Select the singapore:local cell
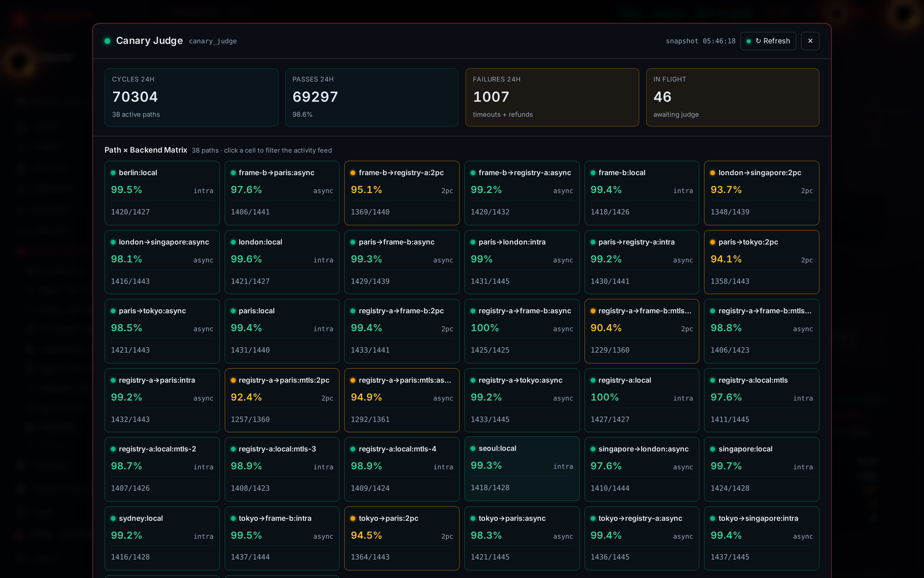The width and height of the screenshot is (924, 578). click(x=762, y=469)
